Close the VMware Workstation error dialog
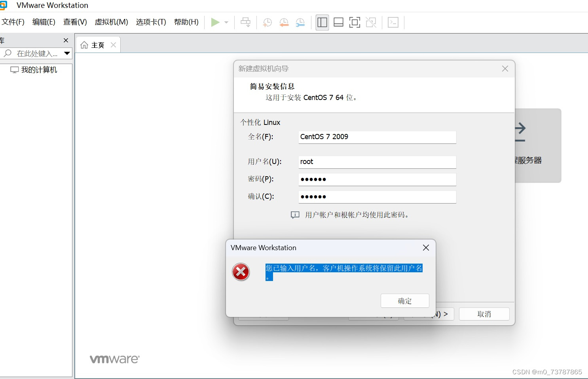This screenshot has height=379, width=588. 426,248
